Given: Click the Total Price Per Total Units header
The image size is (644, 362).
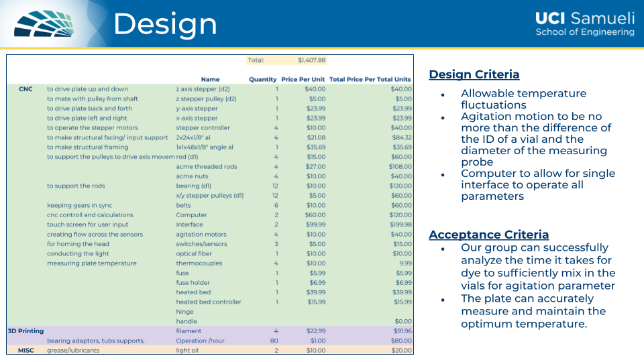Looking at the screenshot, I should pyautogui.click(x=370, y=79).
